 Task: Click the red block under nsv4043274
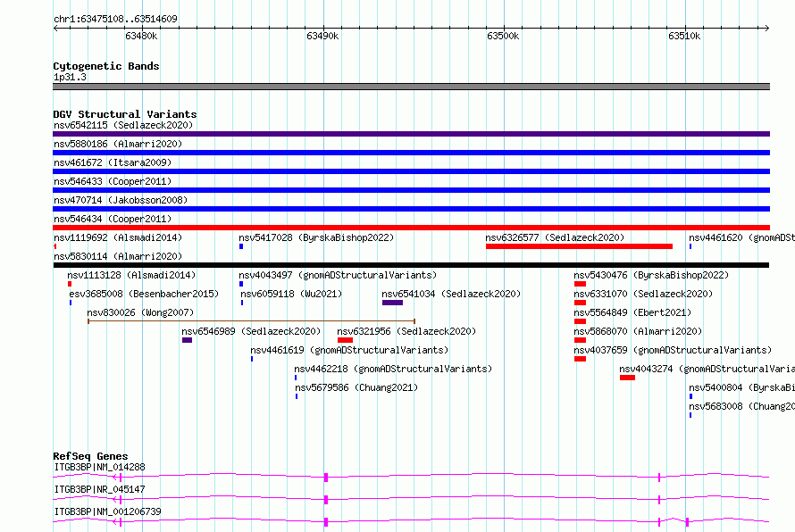627,378
